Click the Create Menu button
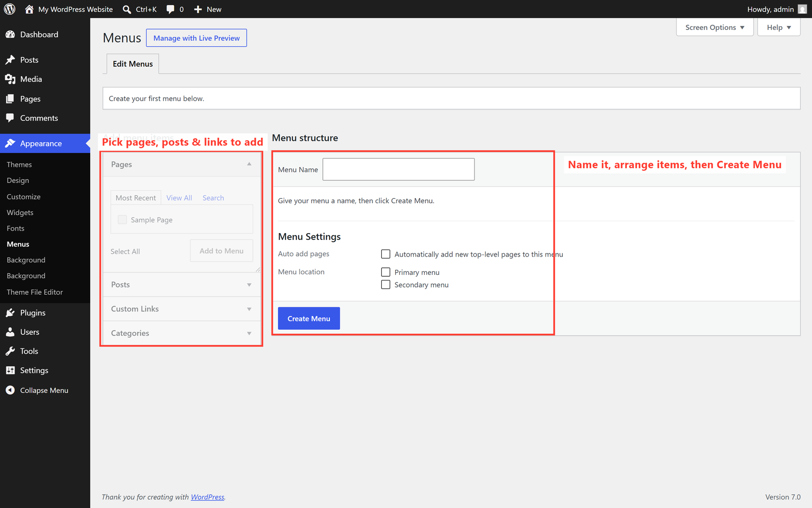 (309, 319)
